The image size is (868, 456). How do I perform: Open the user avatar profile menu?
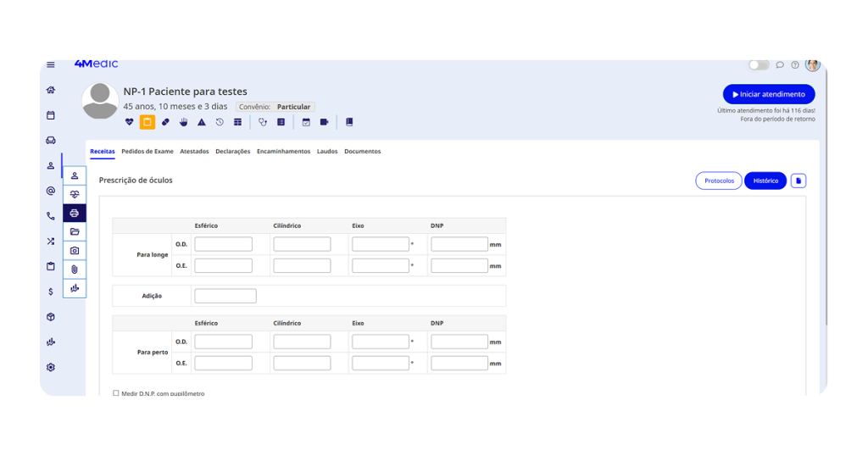[812, 65]
